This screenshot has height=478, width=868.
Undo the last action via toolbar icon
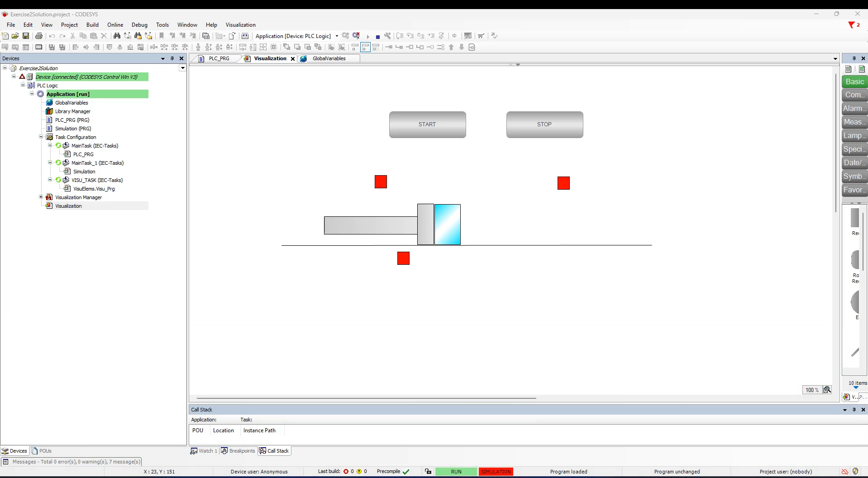52,36
